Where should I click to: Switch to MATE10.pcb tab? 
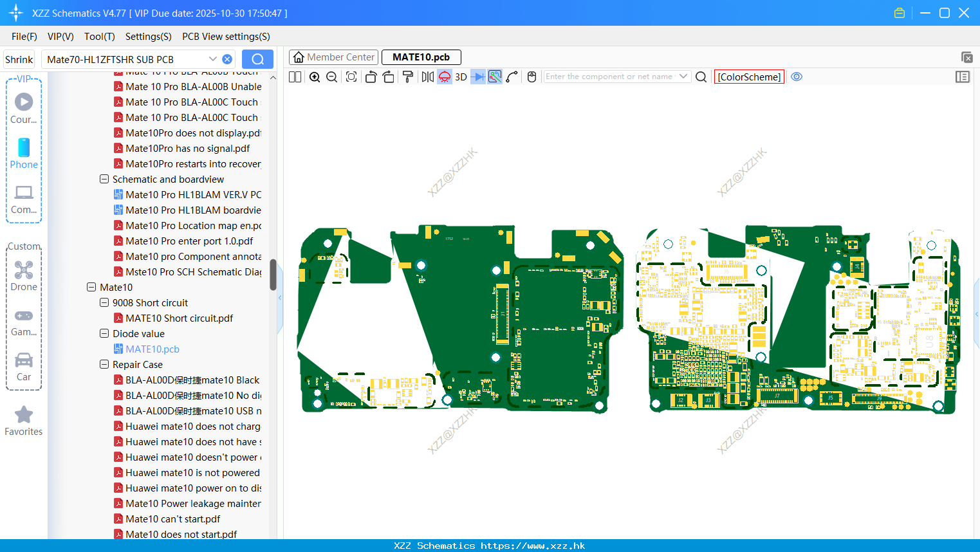[421, 57]
